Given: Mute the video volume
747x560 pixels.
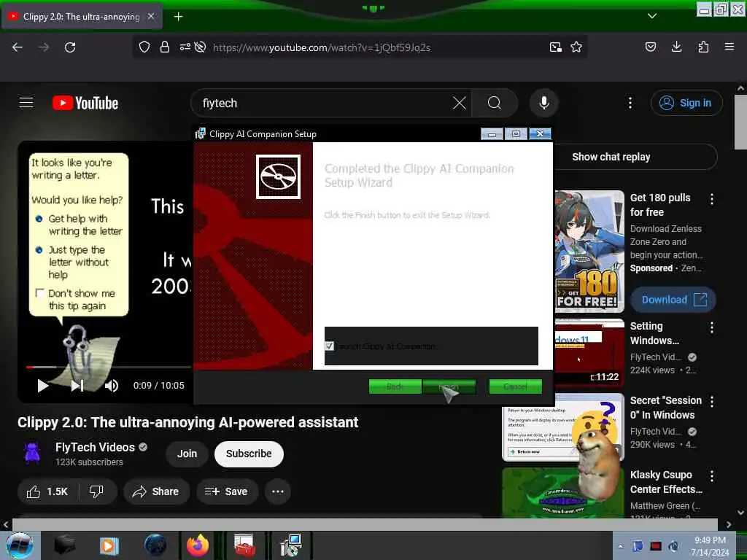Looking at the screenshot, I should pyautogui.click(x=111, y=385).
